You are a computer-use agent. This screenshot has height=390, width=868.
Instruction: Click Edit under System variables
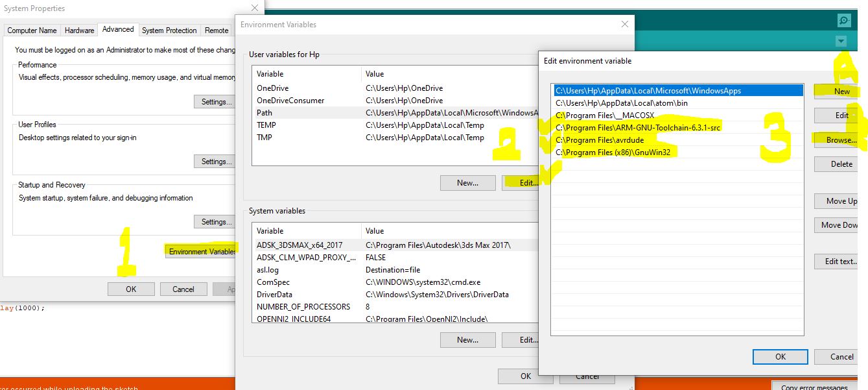pyautogui.click(x=521, y=340)
